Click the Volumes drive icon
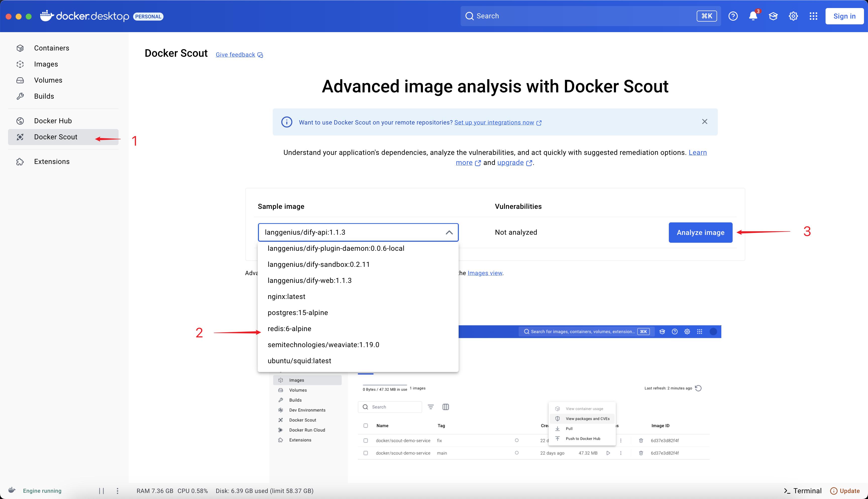Screen dimensions: 868x499 click(x=20, y=80)
